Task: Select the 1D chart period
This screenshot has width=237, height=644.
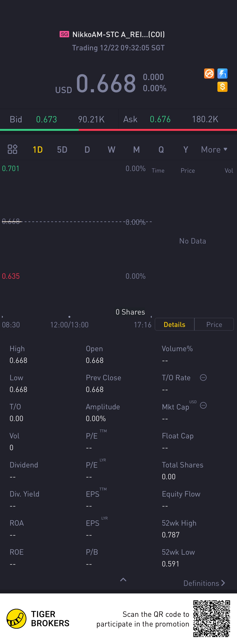Action: click(x=38, y=150)
